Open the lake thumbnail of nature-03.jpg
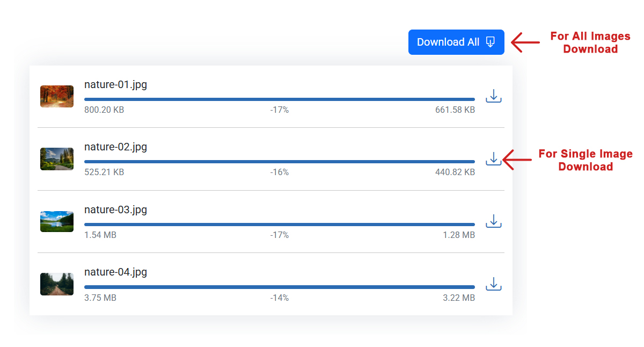This screenshot has width=644, height=347. (57, 221)
